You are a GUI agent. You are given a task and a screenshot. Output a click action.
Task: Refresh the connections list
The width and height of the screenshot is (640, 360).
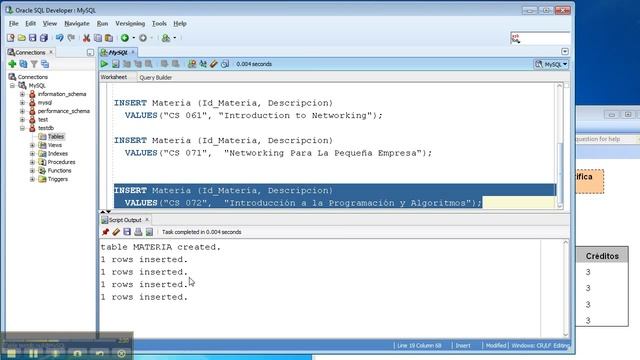click(x=23, y=64)
